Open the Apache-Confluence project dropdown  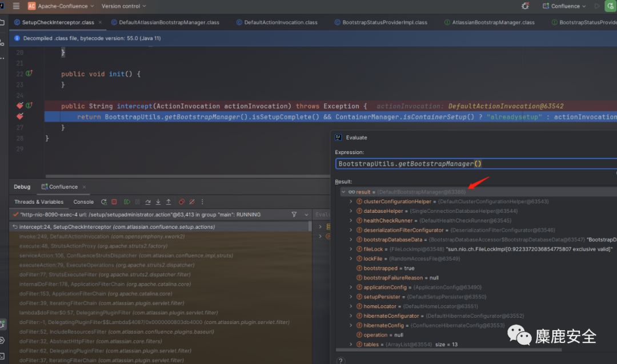point(61,6)
